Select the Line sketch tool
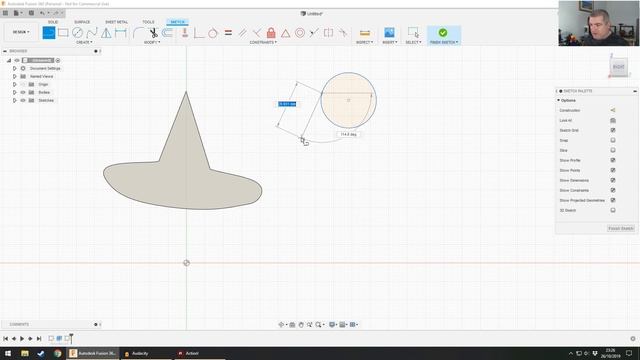 click(x=49, y=33)
